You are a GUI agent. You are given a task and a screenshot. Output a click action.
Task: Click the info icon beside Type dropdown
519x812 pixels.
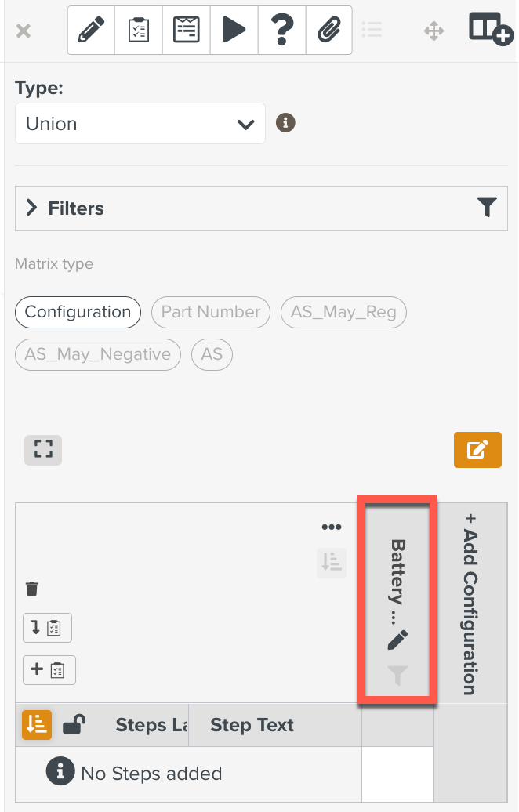pyautogui.click(x=285, y=123)
